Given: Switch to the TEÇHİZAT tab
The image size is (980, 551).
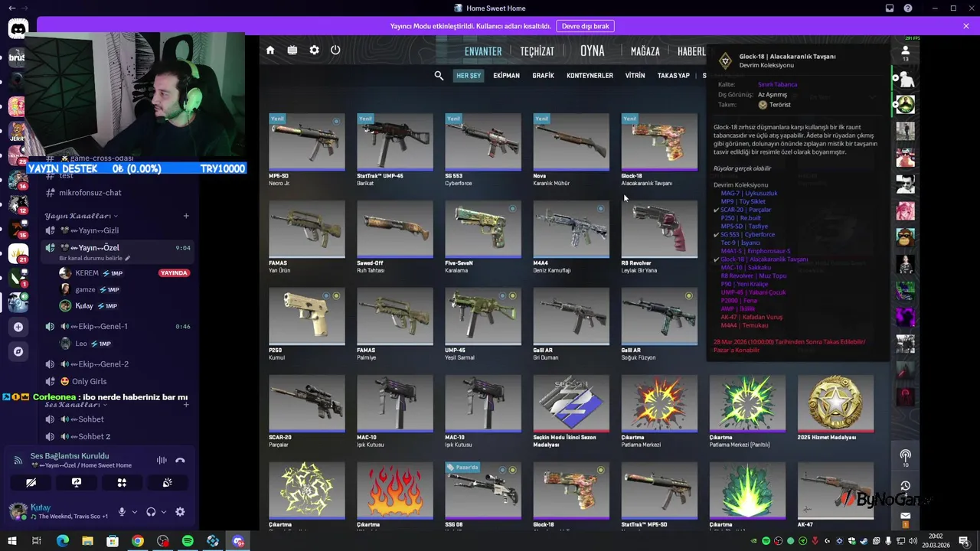Looking at the screenshot, I should tap(537, 51).
